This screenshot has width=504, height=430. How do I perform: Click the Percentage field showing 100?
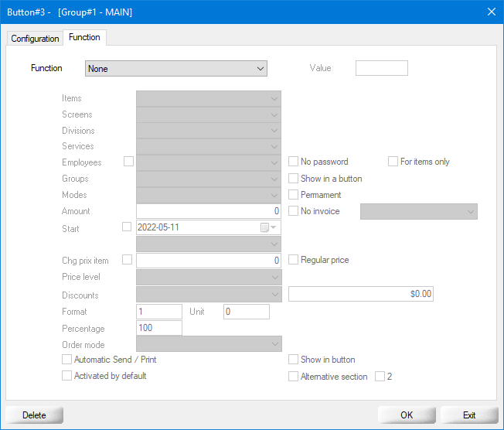click(159, 329)
